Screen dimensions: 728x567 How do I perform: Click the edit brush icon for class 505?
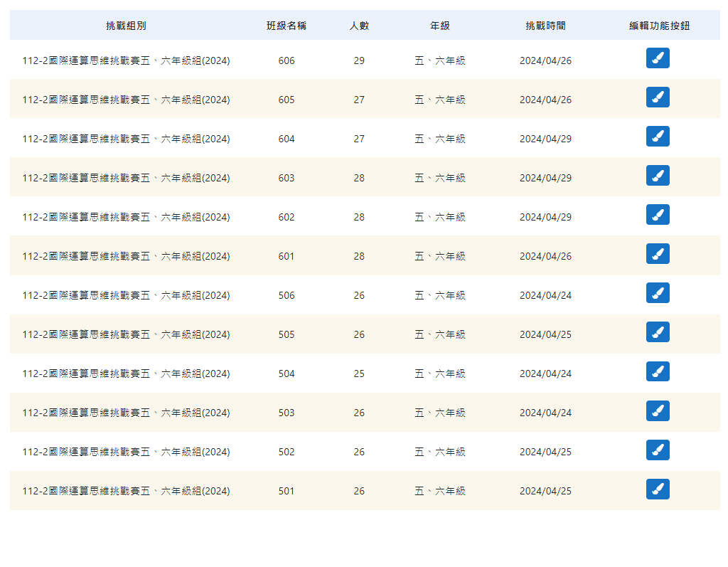tap(658, 332)
